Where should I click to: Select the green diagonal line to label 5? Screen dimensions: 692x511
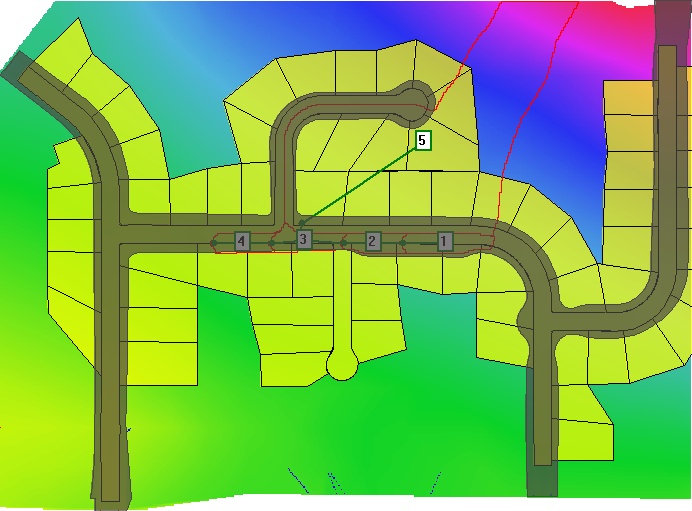pyautogui.click(x=360, y=183)
